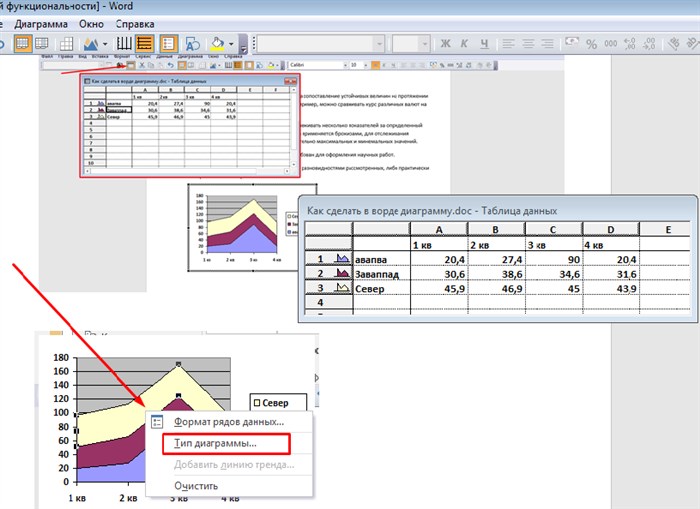Screen dimensions: 700x509
Task: Toggle bold Ж formatting
Action: click(x=445, y=44)
